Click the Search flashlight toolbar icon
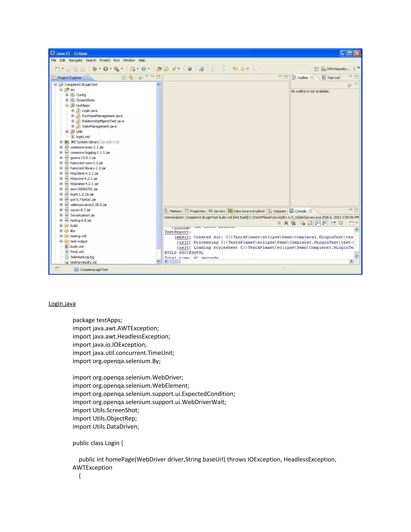Screen dimensions: 411x532 pos(174,69)
